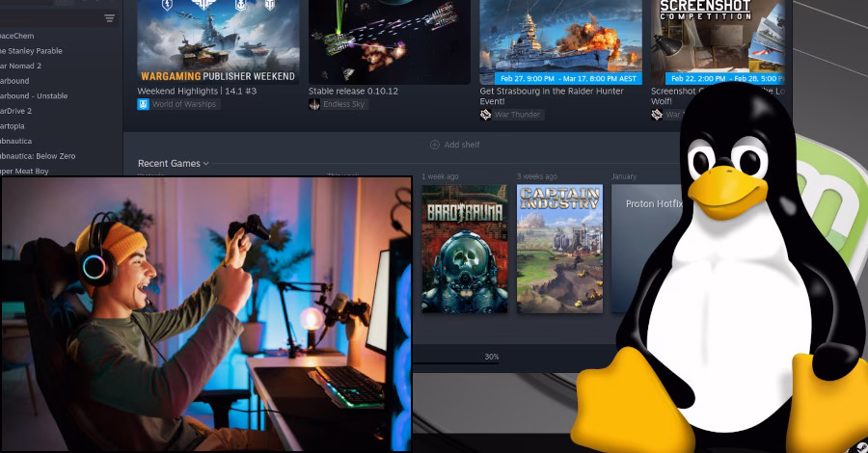Open the library filter options icon
Viewport: 868px width, 453px height.
coord(110,18)
